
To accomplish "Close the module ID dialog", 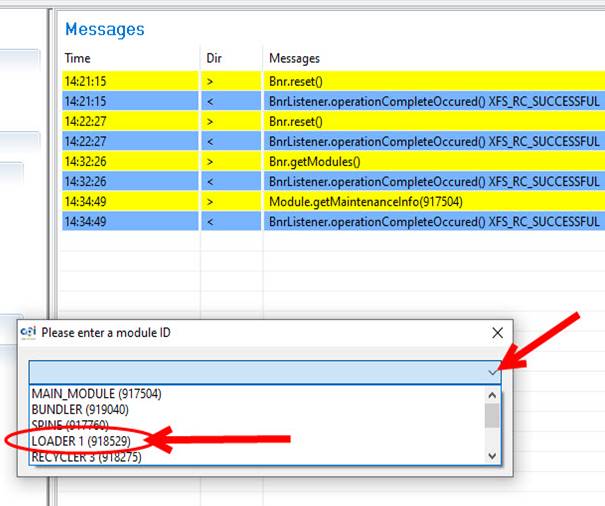I will click(x=497, y=333).
